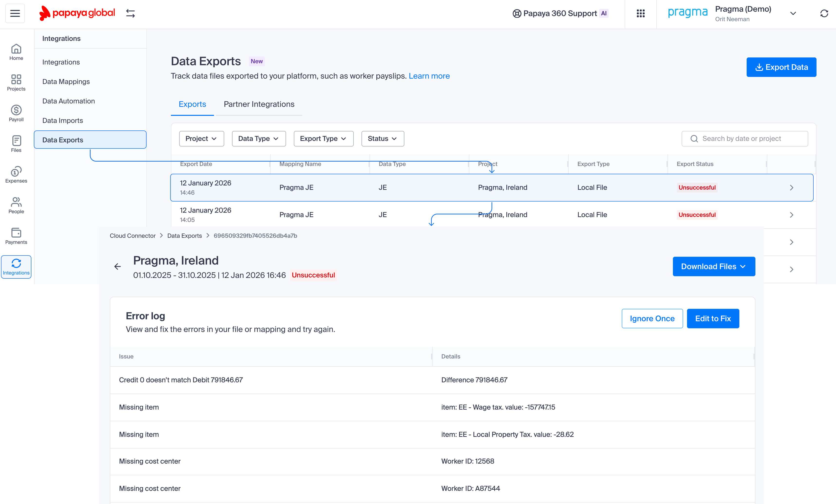This screenshot has height=504, width=836.
Task: Click the back arrow beside Pragma, Ireland
Action: coord(117,266)
